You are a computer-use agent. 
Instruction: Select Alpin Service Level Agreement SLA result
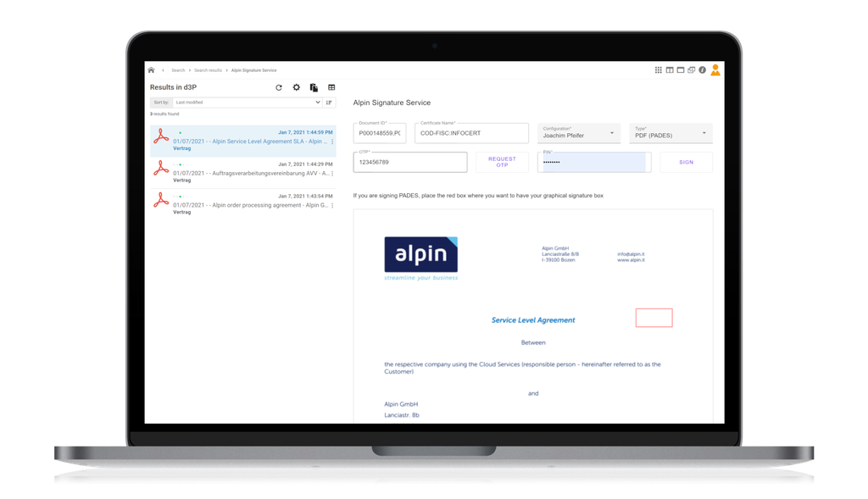pos(243,141)
